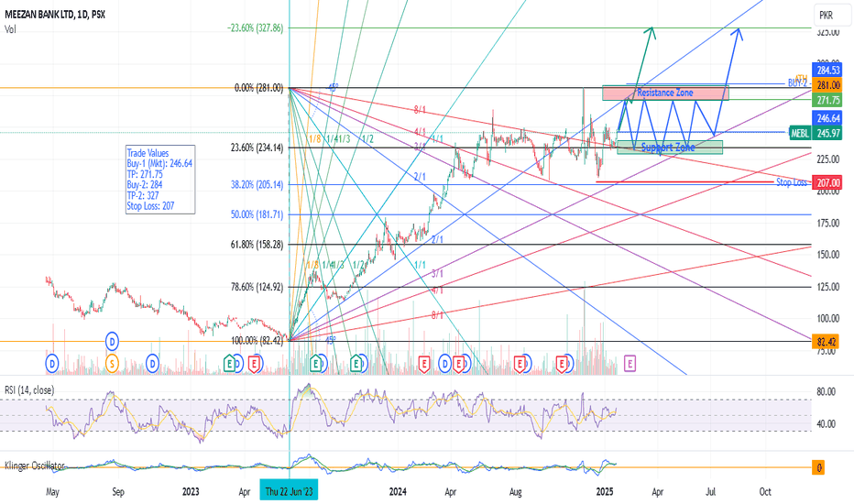This screenshot has width=854, height=504.
Task: Open red earnings marker just after Apr 2024
Action: click(x=458, y=363)
